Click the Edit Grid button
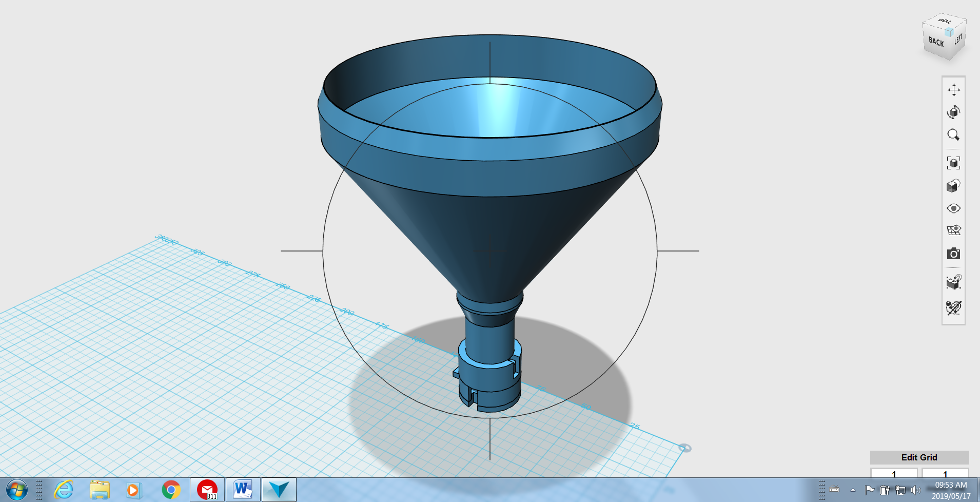Image resolution: width=980 pixels, height=502 pixels. point(919,457)
